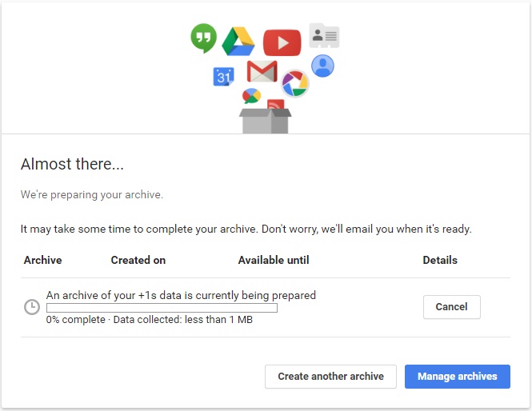Click the gray archive box illustration
Screen dimensions: 532x411
[x=266, y=121]
